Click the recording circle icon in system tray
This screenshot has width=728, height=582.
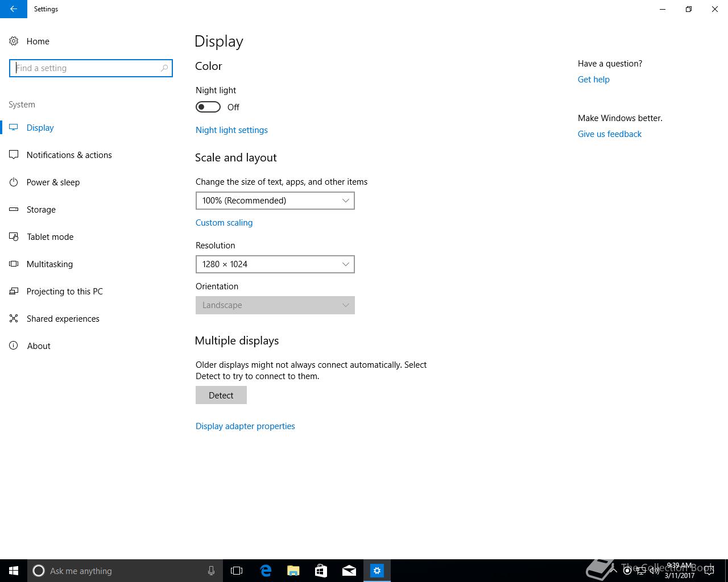(x=627, y=571)
